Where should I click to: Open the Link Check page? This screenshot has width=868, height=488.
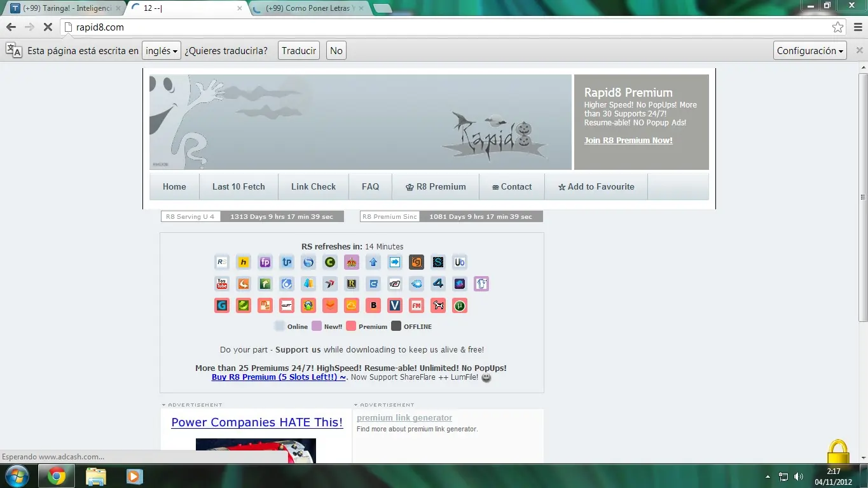(x=313, y=186)
